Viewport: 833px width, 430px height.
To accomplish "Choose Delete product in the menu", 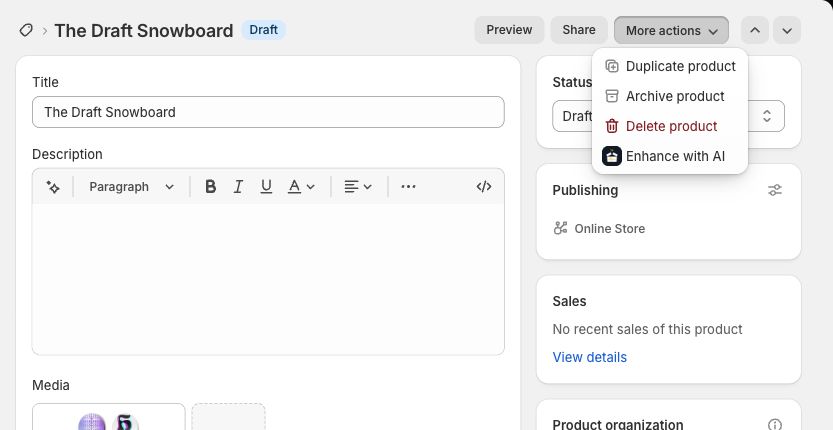I will tap(670, 126).
